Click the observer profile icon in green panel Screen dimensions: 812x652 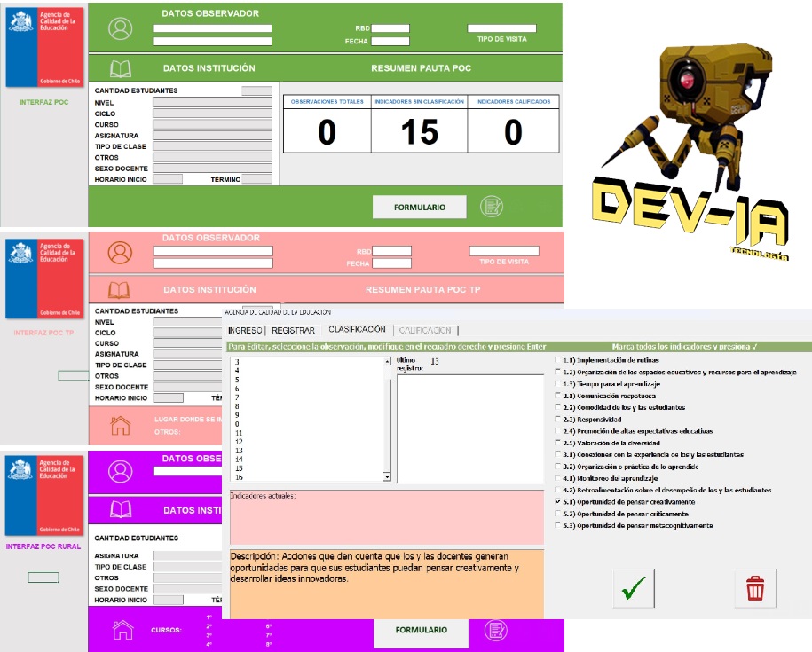tap(120, 28)
